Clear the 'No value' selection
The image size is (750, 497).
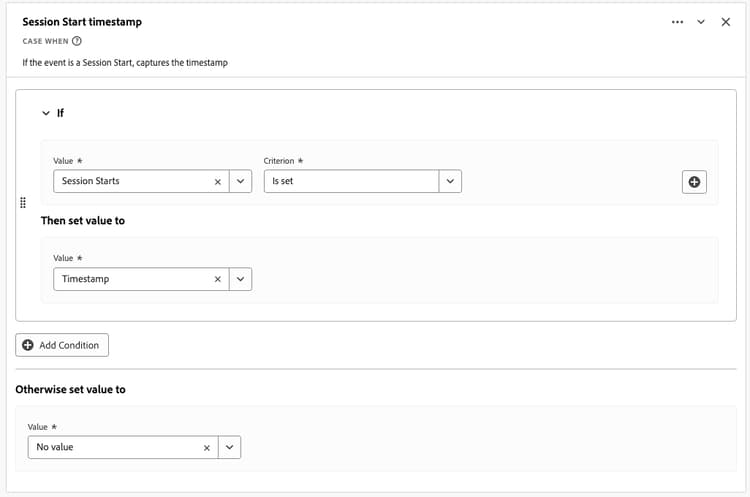pyautogui.click(x=207, y=447)
